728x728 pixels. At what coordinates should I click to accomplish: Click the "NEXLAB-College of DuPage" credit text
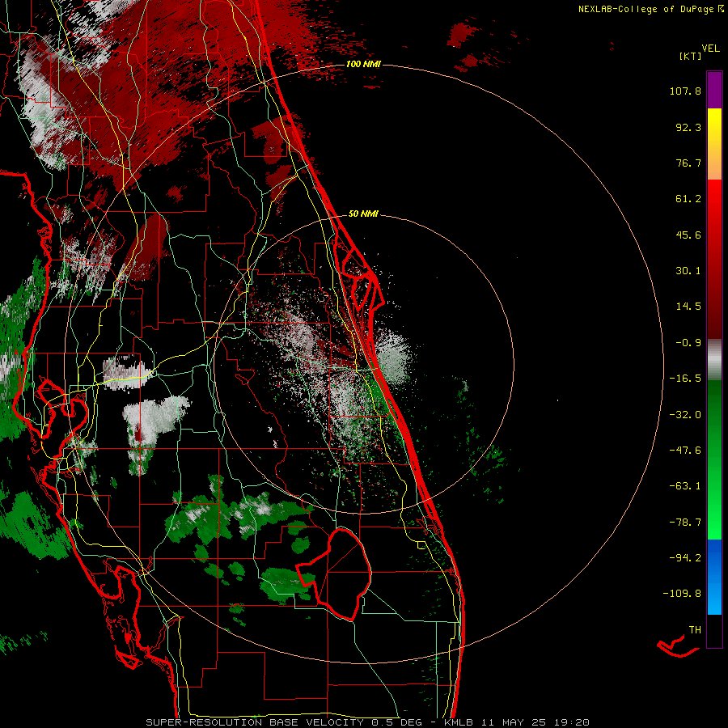pyautogui.click(x=645, y=9)
